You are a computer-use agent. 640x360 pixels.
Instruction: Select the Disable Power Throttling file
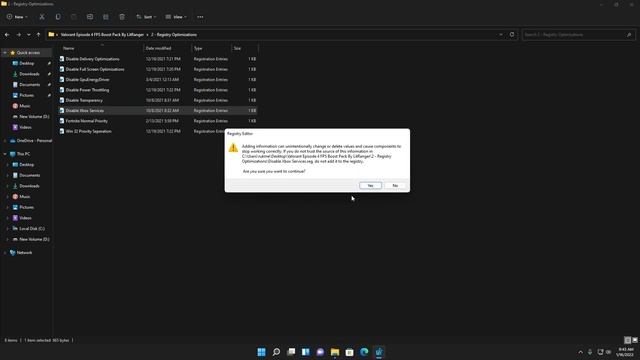pyautogui.click(x=157, y=90)
